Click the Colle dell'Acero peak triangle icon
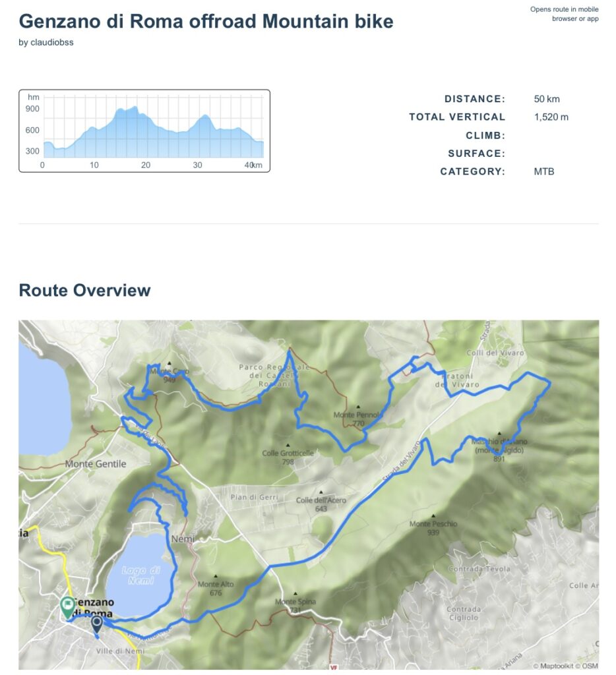The width and height of the screenshot is (616, 675). 321,492
